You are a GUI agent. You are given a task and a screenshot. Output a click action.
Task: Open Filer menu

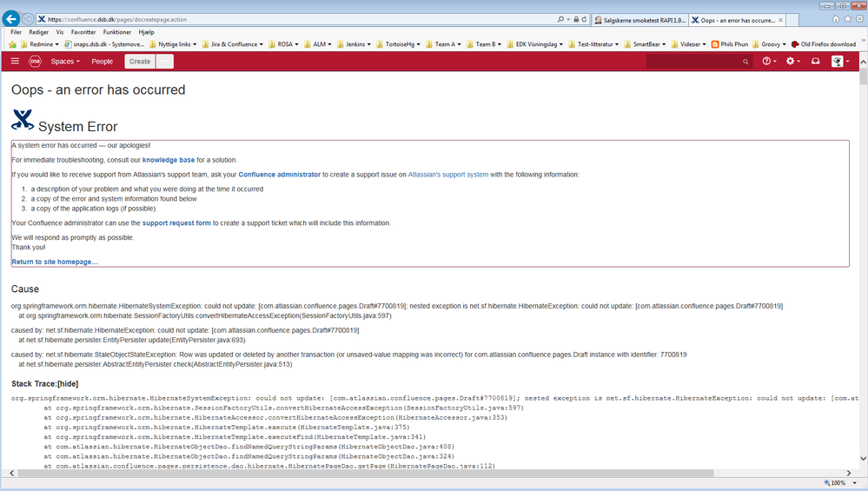[x=16, y=32]
